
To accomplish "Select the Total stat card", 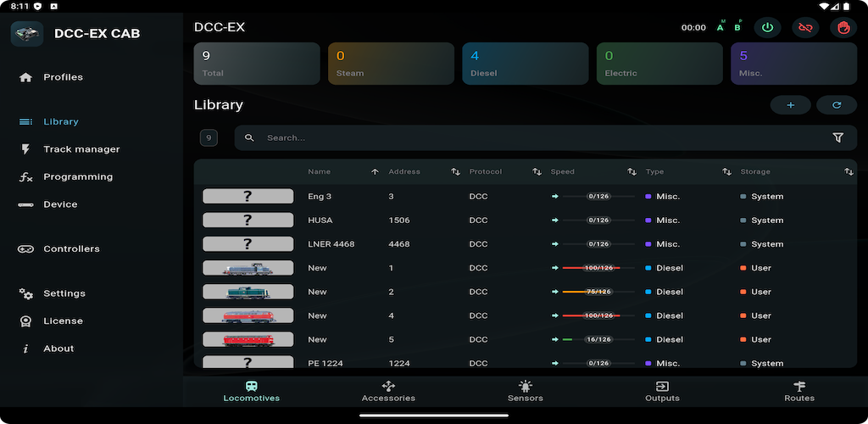I will tap(257, 64).
